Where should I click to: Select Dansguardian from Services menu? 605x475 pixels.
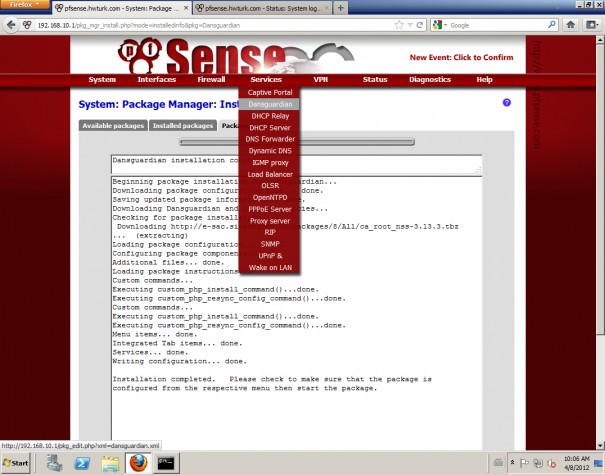click(x=270, y=104)
